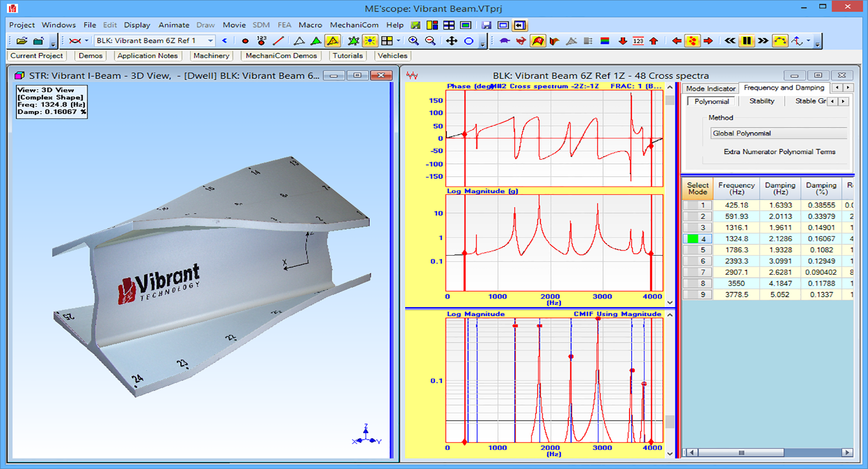Click the open project folder icon
The height and width of the screenshot is (469, 868).
(x=22, y=41)
